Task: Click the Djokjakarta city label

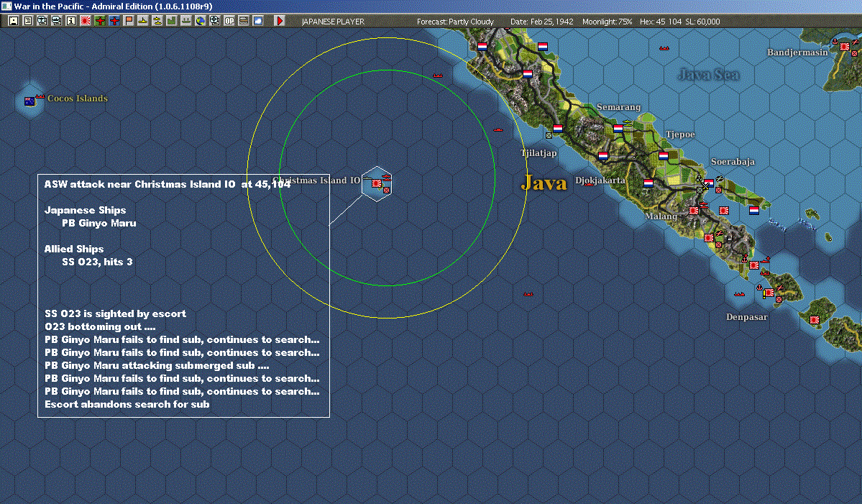Action: pos(600,180)
